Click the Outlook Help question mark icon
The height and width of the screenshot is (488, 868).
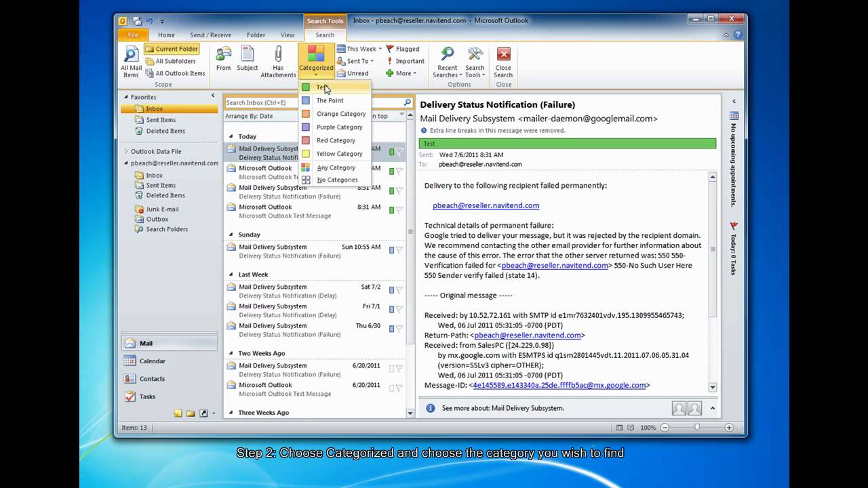pyautogui.click(x=737, y=35)
